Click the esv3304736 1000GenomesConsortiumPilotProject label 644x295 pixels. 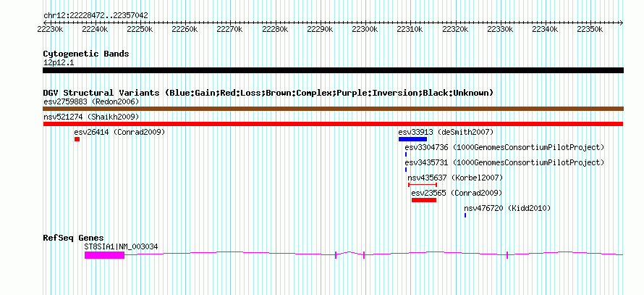pyautogui.click(x=504, y=147)
